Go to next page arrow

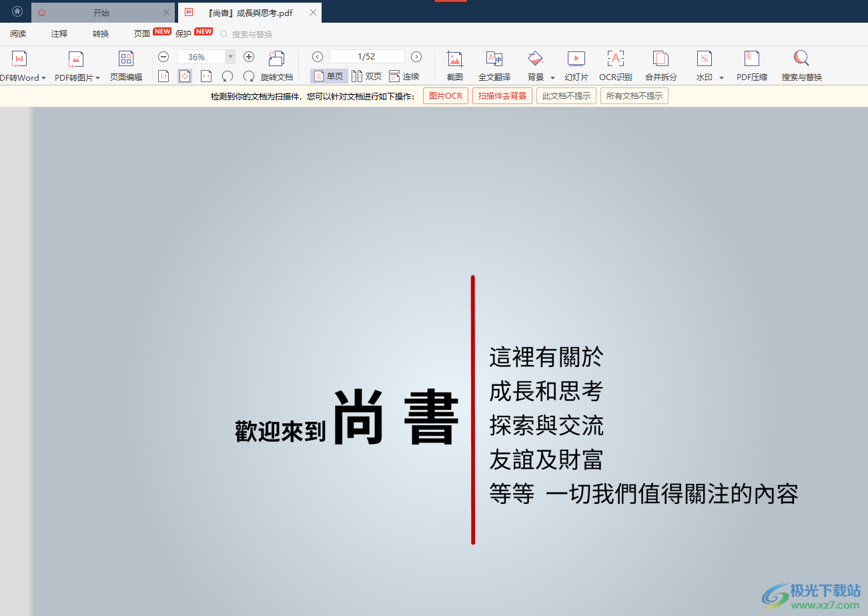[x=416, y=57]
